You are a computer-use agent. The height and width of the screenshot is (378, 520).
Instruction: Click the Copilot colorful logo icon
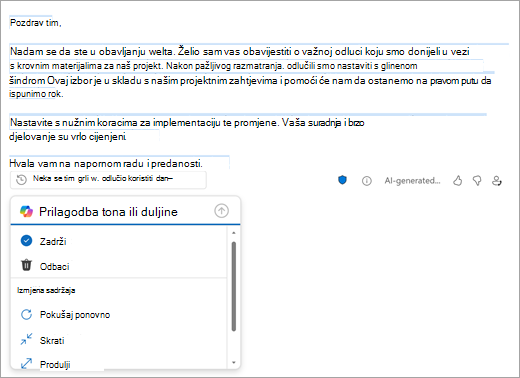click(x=26, y=211)
